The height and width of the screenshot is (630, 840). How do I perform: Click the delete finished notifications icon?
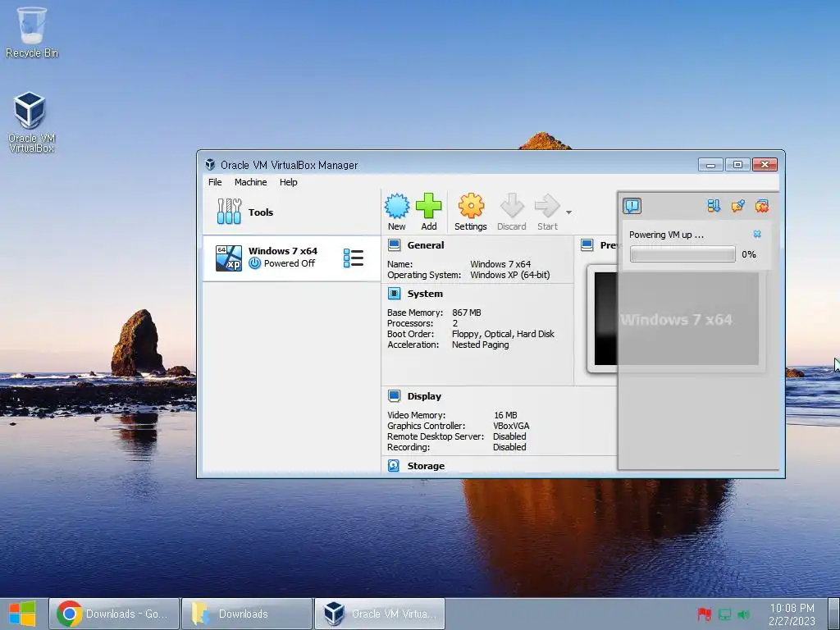point(762,206)
